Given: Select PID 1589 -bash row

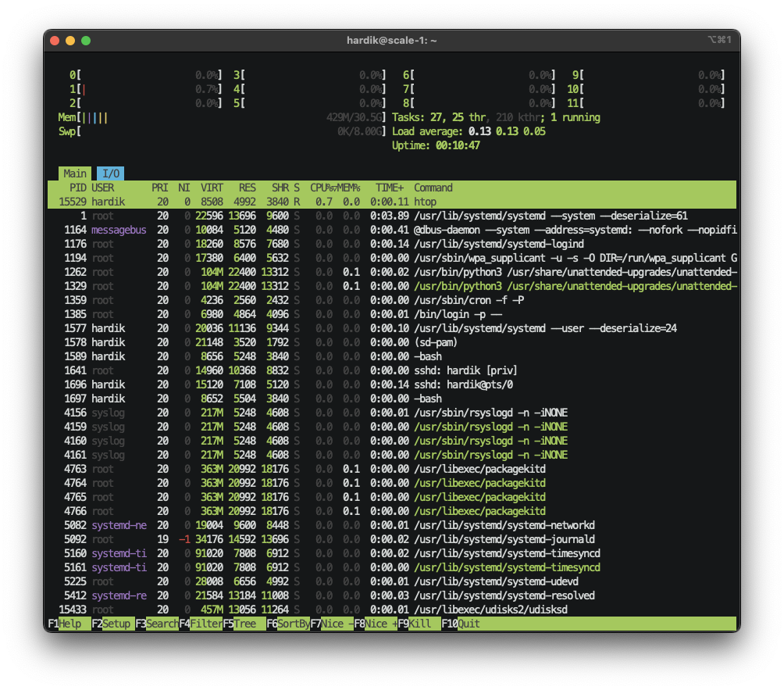Looking at the screenshot, I should 392,356.
